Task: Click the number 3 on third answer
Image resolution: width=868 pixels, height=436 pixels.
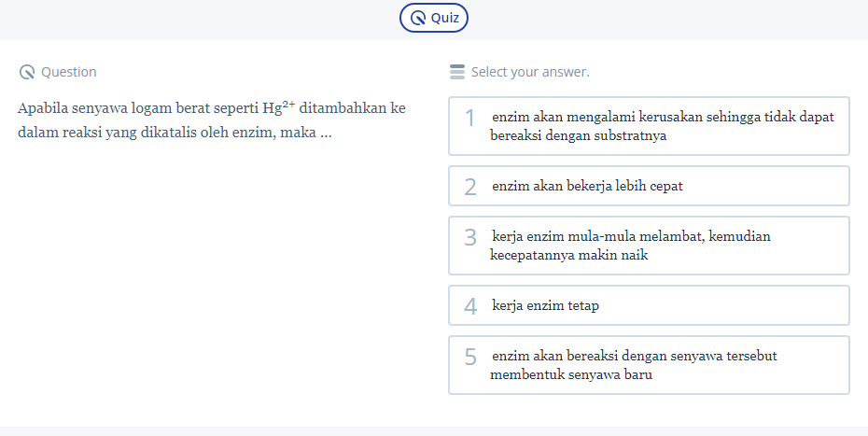Action: click(x=470, y=238)
